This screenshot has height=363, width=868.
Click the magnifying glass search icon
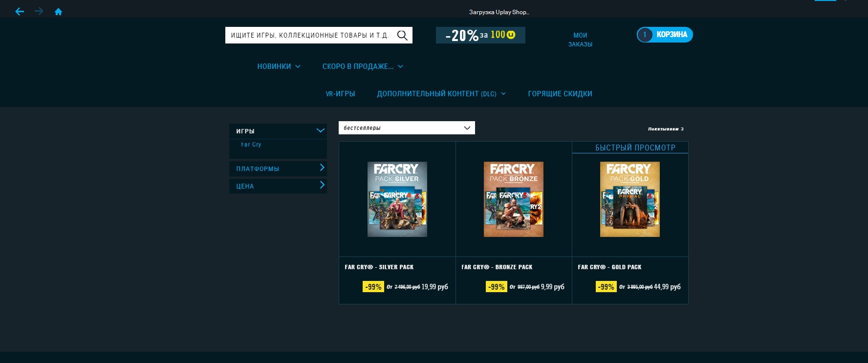[402, 35]
